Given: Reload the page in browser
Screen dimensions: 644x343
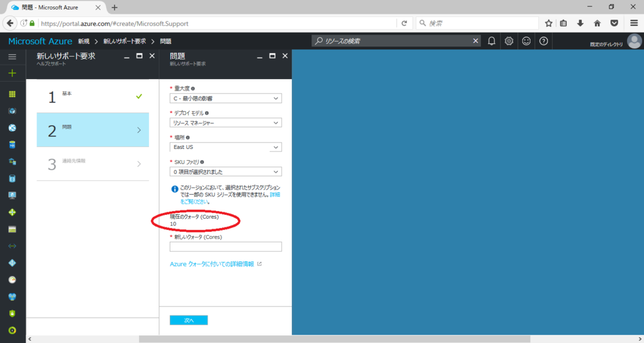Looking at the screenshot, I should pos(404,23).
